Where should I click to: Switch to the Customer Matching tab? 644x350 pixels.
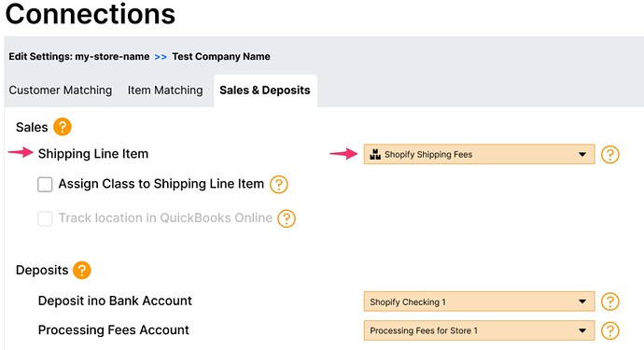[61, 91]
